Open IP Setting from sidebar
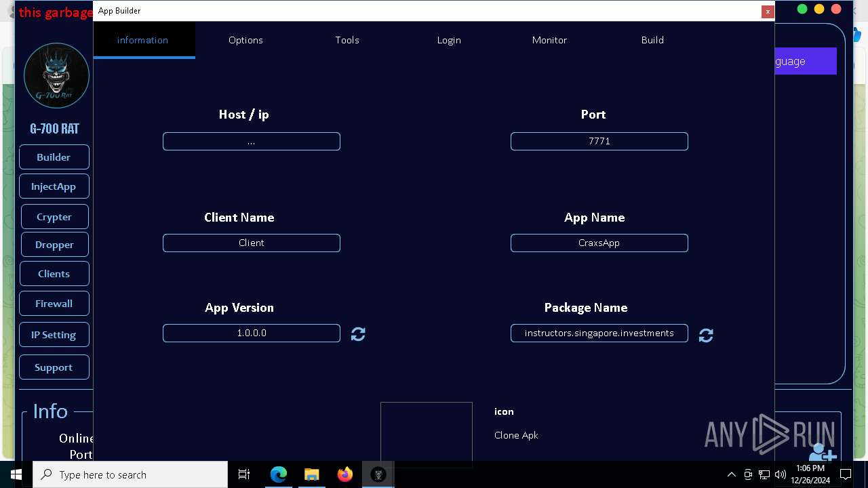 (54, 335)
